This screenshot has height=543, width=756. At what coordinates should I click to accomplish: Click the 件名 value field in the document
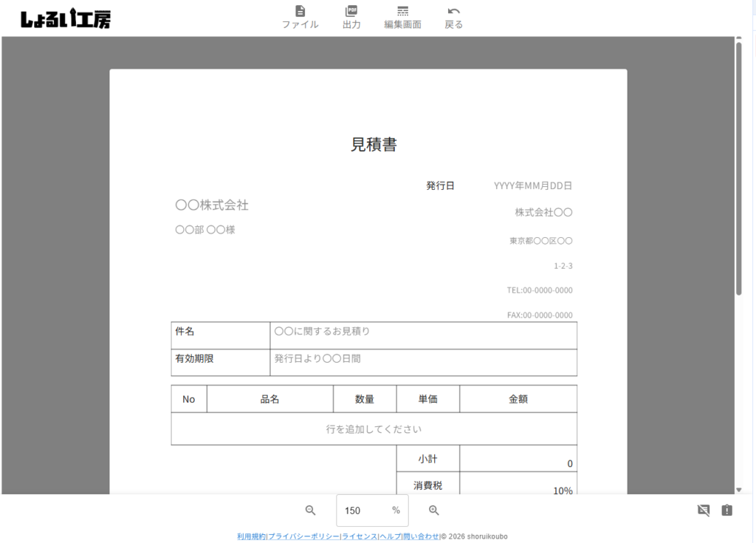[x=423, y=332]
